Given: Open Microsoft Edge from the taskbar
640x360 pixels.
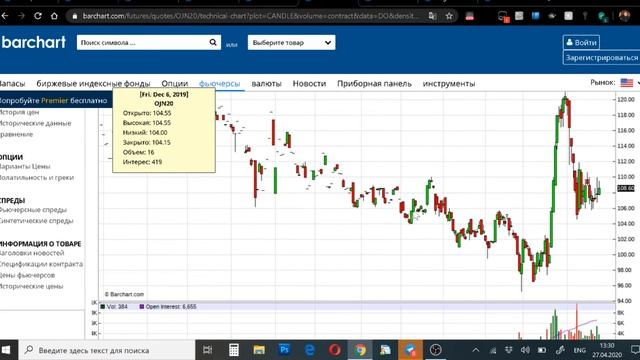Looking at the screenshot, I should pyautogui.click(x=310, y=350).
